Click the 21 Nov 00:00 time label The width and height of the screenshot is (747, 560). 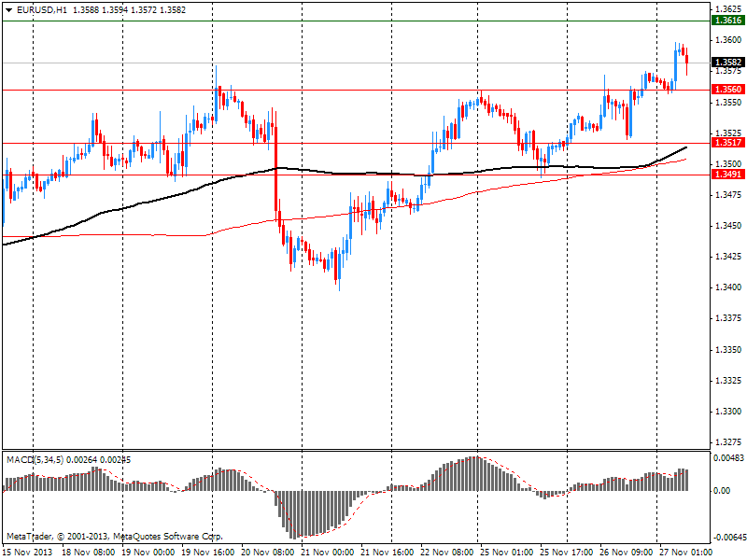(329, 553)
